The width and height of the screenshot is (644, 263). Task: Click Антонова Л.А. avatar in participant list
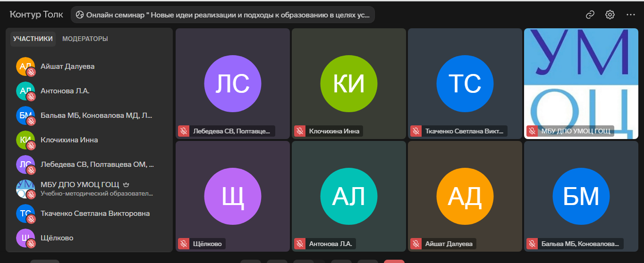(25, 91)
